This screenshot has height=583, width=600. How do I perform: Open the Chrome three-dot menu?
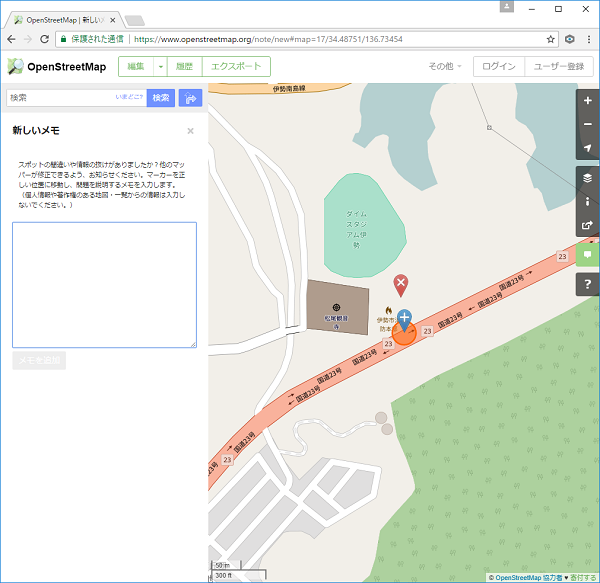pos(589,39)
